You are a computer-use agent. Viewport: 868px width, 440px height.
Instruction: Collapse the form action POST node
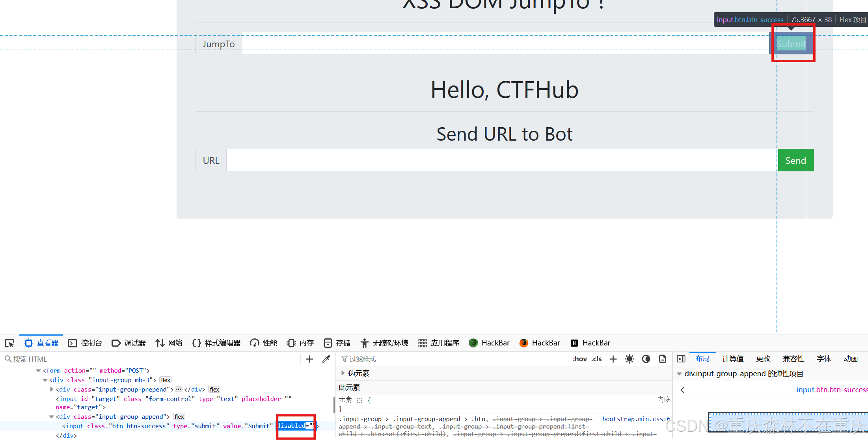click(x=38, y=371)
